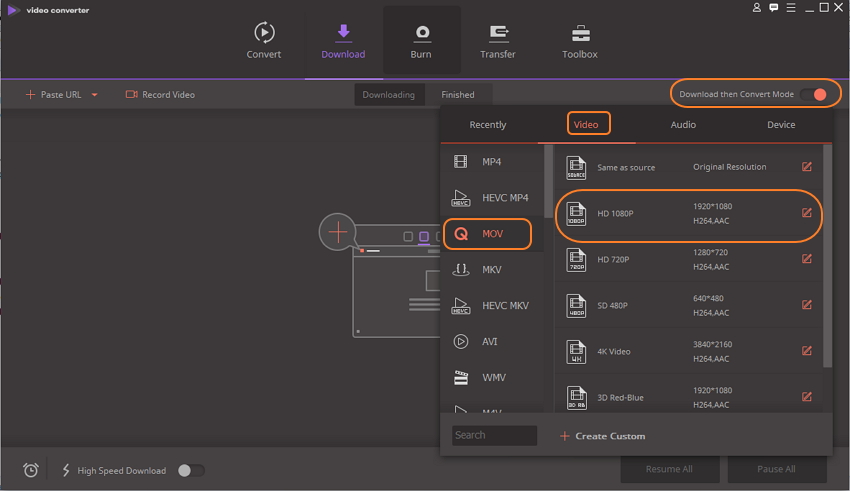Select the SD 480P preset row
The height and width of the screenshot is (491, 850).
click(688, 306)
